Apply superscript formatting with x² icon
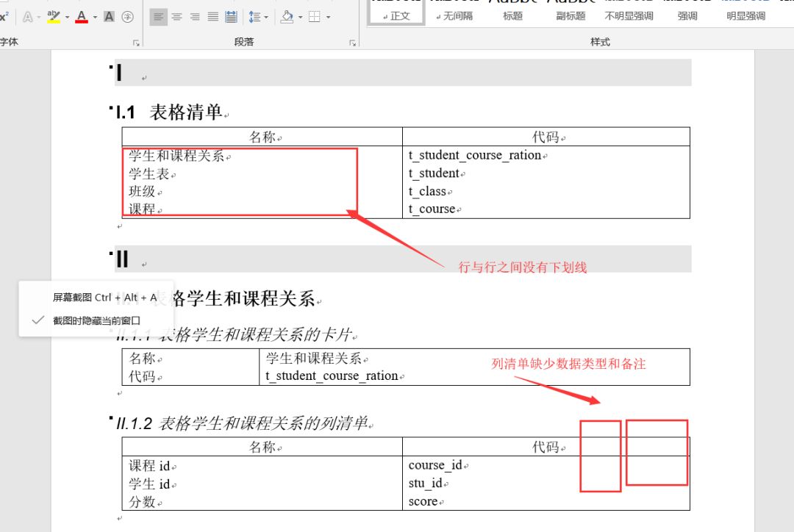Viewport: 794px width, 532px height. 4,17
